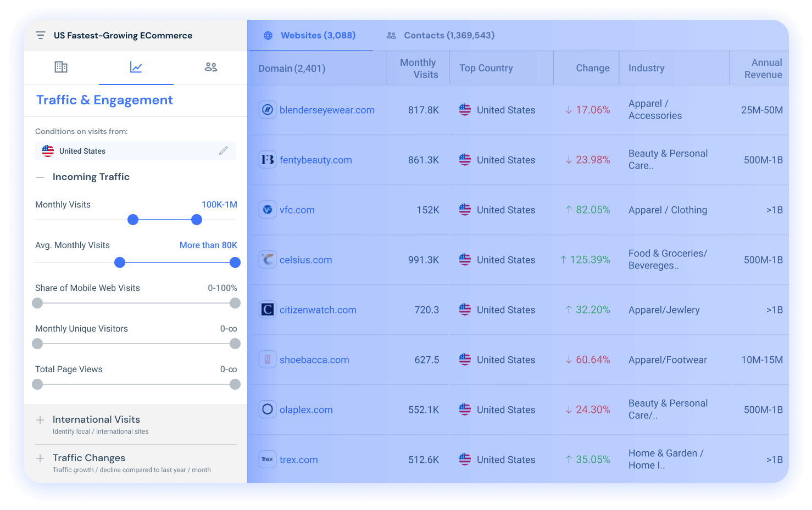Collapse the Incoming Traffic section
The height and width of the screenshot is (510, 812).
click(40, 177)
